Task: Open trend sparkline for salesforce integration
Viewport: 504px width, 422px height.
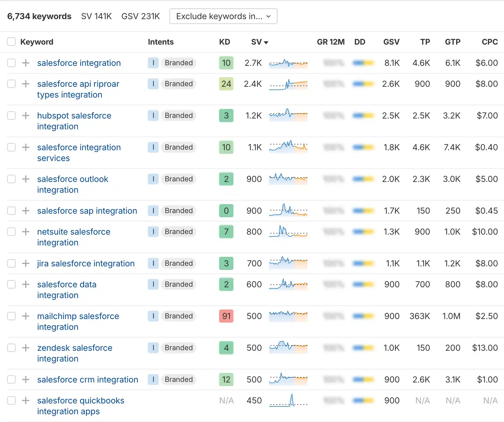Action: [288, 63]
